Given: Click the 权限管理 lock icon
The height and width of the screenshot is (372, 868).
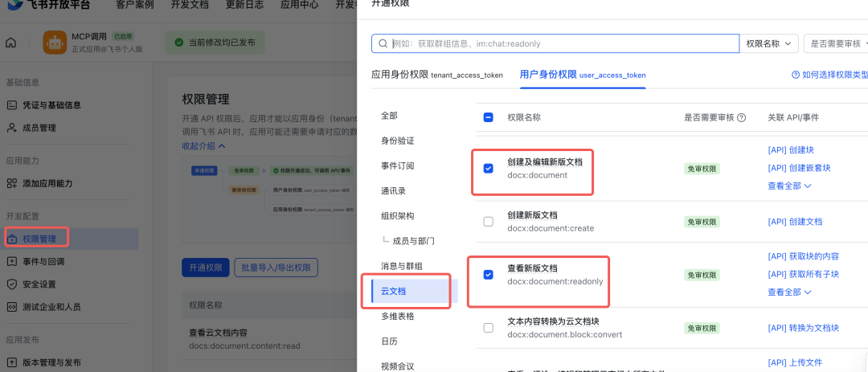Looking at the screenshot, I should pos(11,239).
